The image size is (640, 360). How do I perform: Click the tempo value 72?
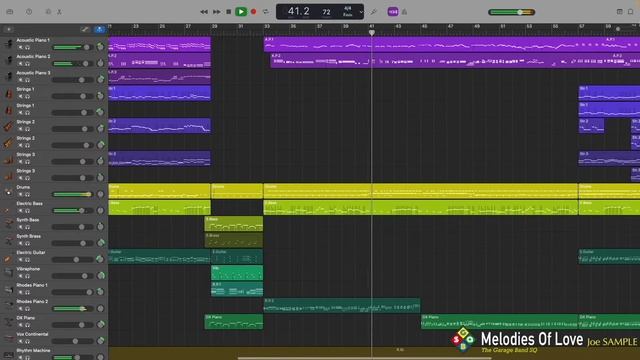point(327,12)
